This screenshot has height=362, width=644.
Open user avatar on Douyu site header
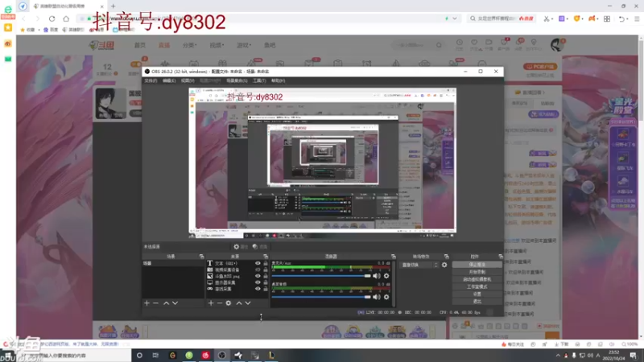pos(557,44)
